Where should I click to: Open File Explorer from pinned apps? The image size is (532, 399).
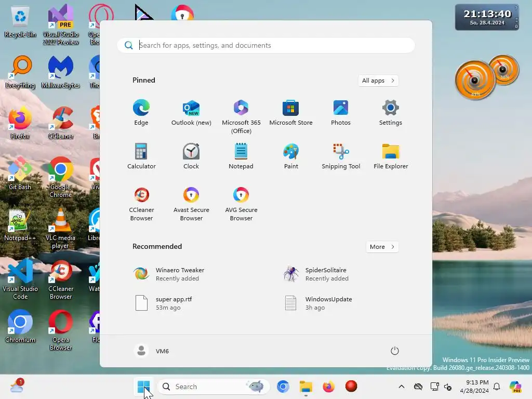pos(391,156)
